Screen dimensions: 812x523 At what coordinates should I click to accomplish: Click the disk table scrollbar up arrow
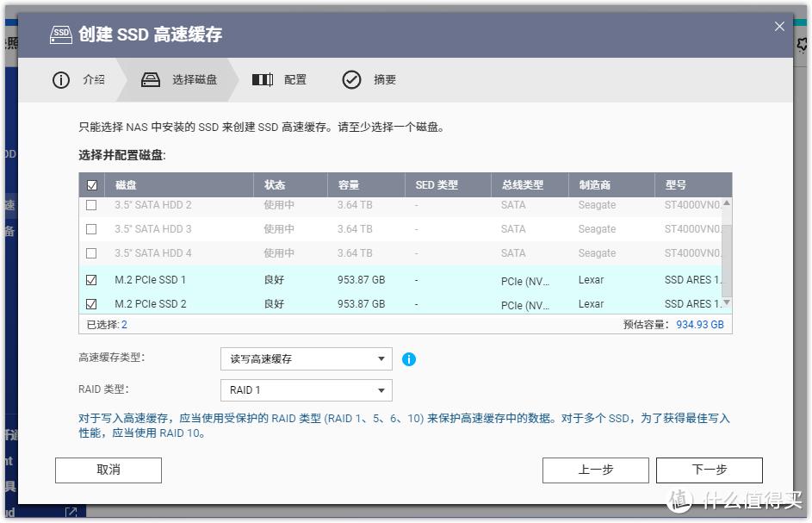click(x=725, y=202)
